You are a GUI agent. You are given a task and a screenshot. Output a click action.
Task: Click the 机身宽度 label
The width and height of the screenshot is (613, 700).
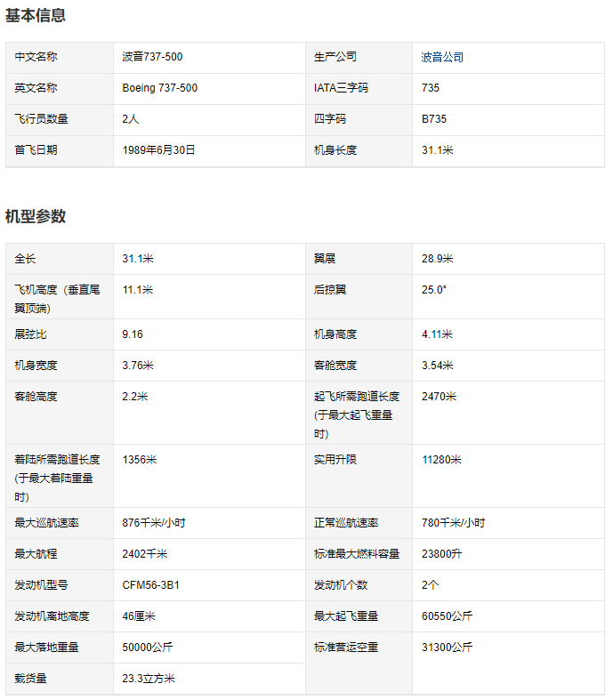36,366
